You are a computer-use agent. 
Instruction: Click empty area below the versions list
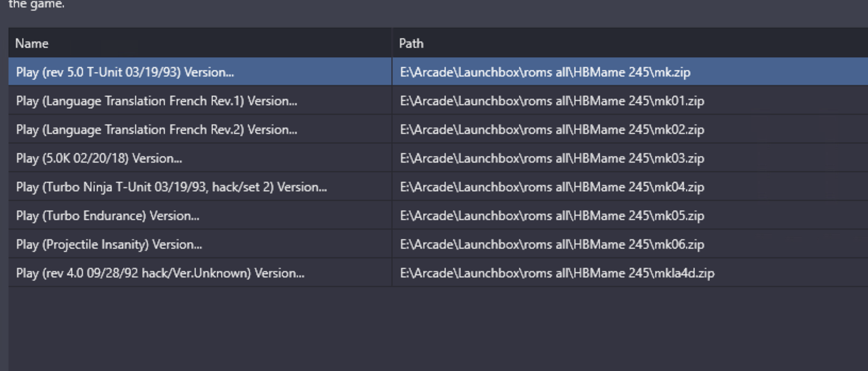coord(425,330)
